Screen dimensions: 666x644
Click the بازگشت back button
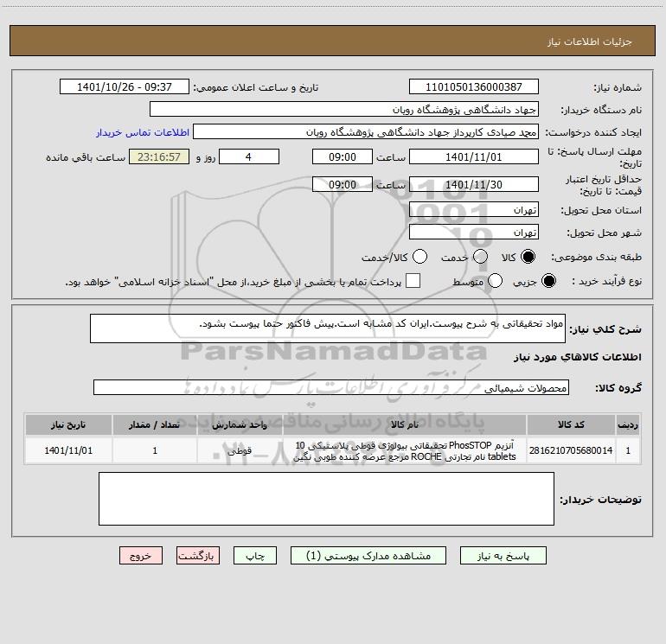[198, 556]
